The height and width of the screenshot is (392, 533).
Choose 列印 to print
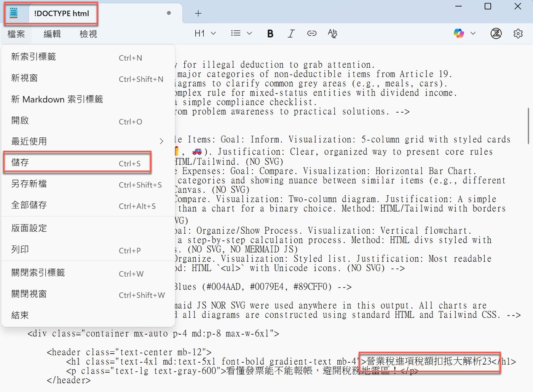[88, 250]
